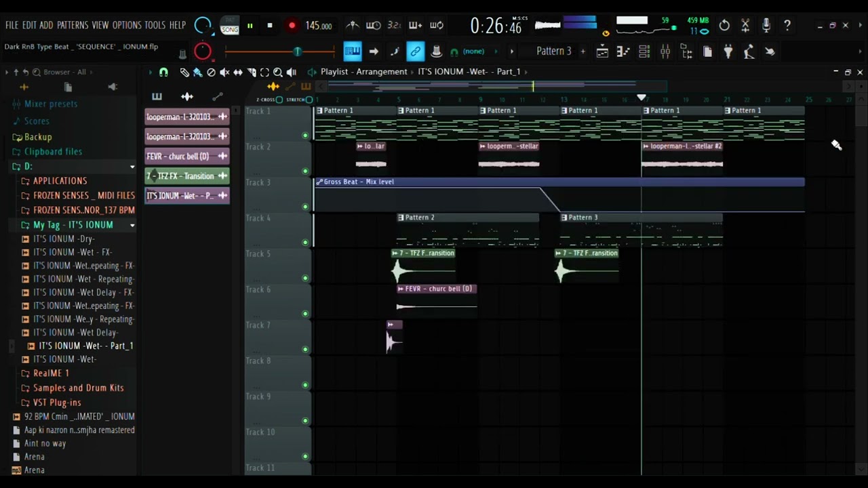The image size is (868, 488).
Task: Open the channel rack icon
Action: coord(644,52)
